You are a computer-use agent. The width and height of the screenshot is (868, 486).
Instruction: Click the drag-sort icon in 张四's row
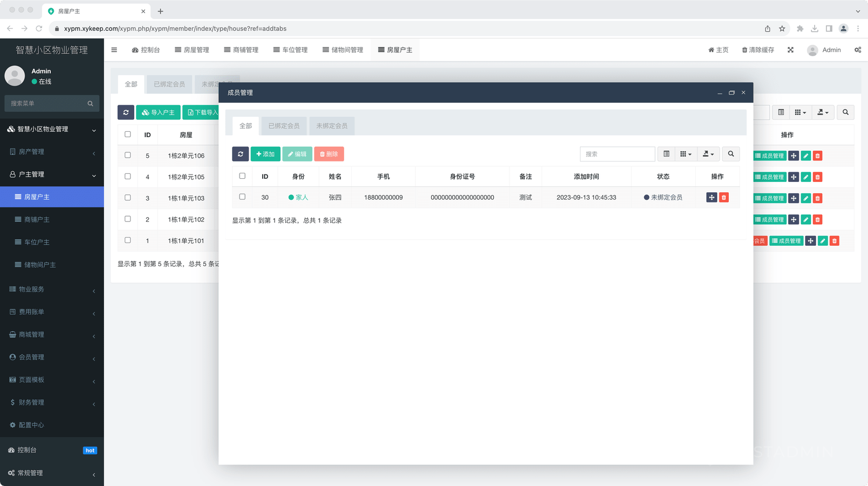[x=712, y=198]
